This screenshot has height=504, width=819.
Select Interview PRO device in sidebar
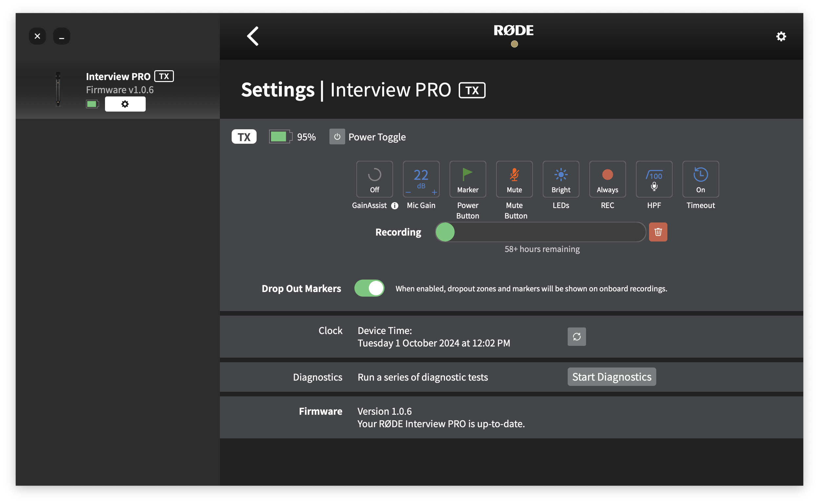118,77
